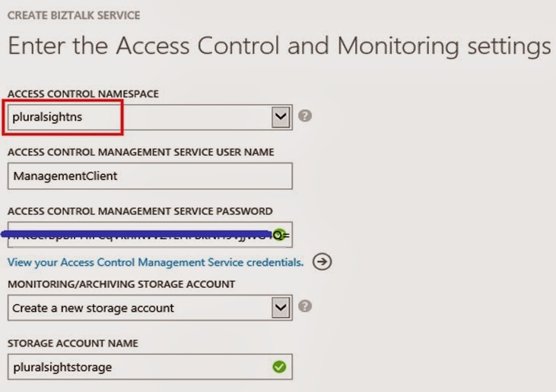Focus the ManagementClient user name field
This screenshot has height=392, width=556.
pos(149,175)
